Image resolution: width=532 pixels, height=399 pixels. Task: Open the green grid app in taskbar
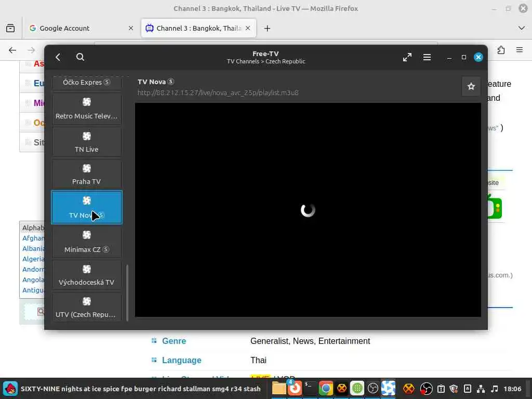[357, 389]
